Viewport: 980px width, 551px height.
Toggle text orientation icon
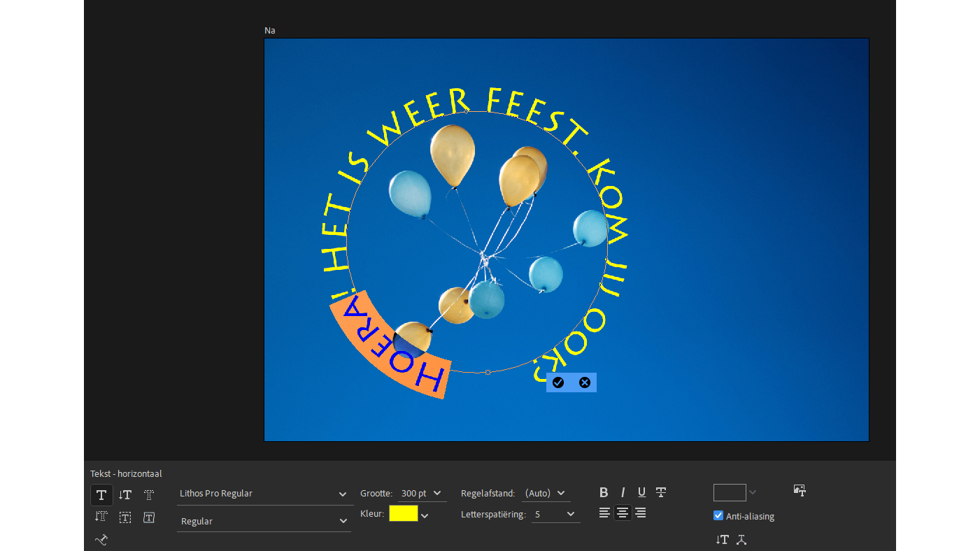point(722,540)
